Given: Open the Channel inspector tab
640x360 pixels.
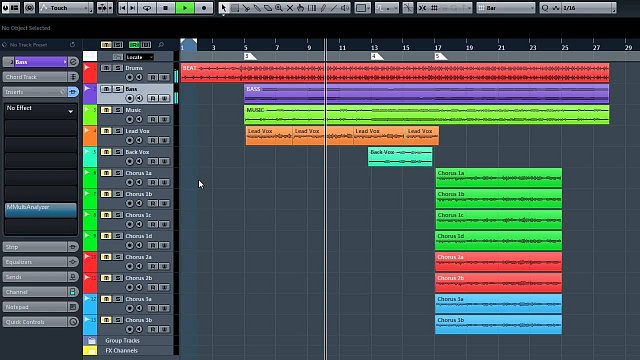Looking at the screenshot, I should pyautogui.click(x=35, y=292).
